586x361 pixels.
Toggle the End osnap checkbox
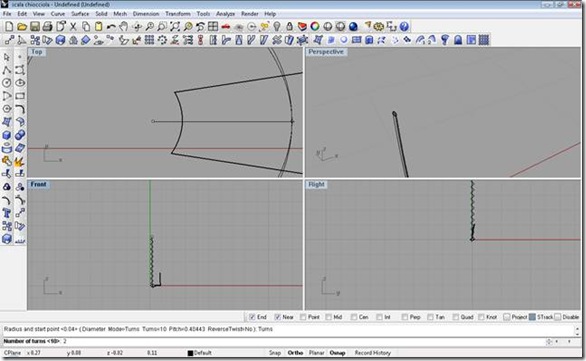pyautogui.click(x=252, y=317)
